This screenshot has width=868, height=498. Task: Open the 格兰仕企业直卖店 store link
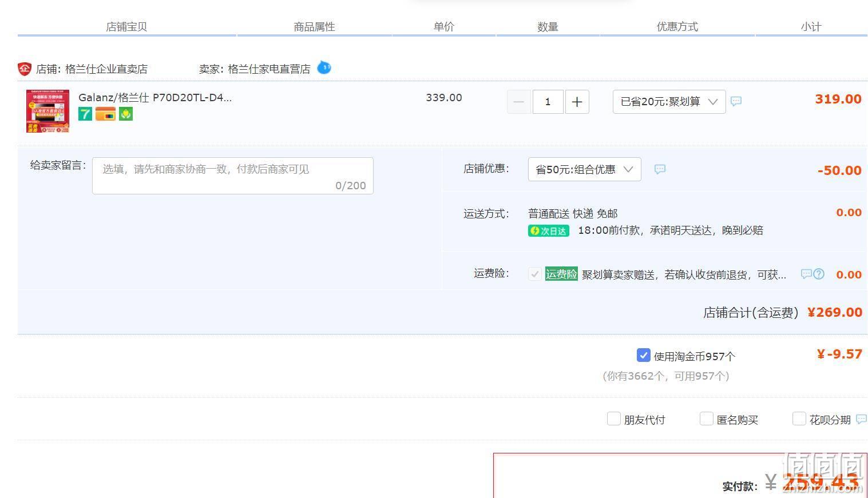point(106,69)
